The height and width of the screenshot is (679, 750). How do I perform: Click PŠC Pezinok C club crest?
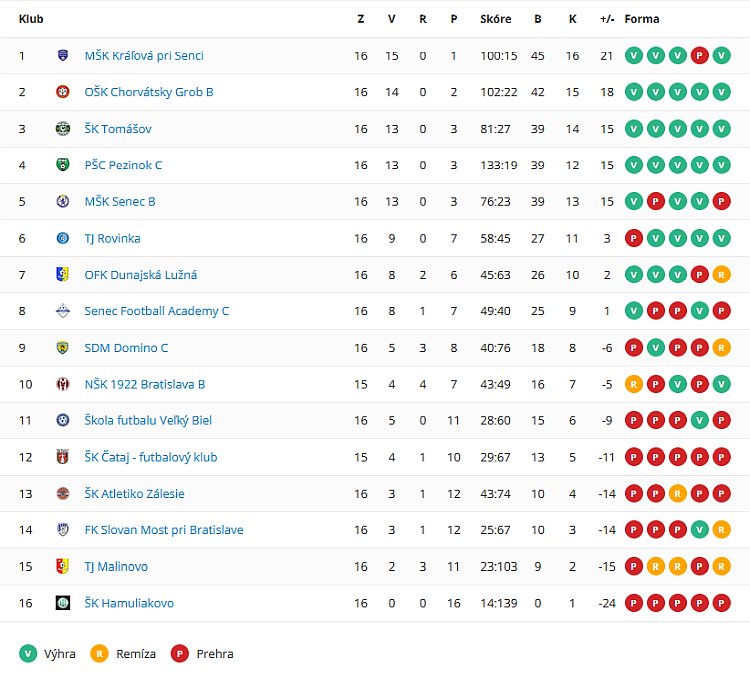63,165
